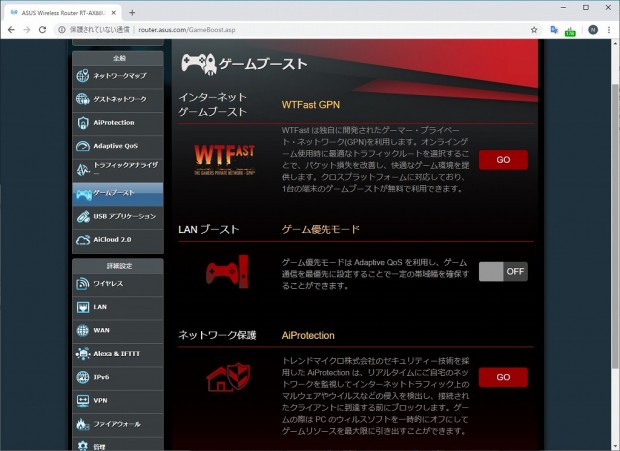Open the ネットワークマップ globe icon

[x=83, y=75]
